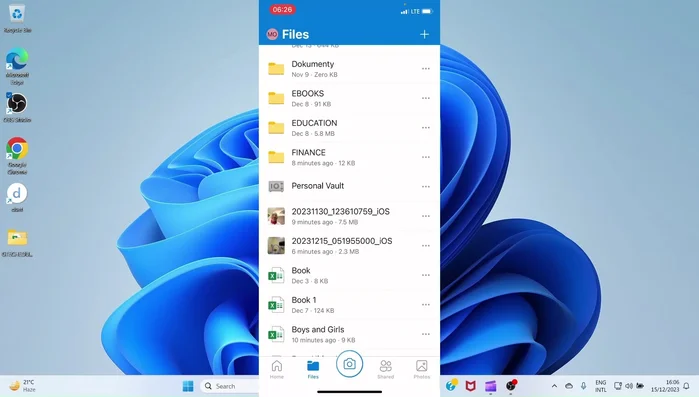Open OBS Studio desktop shortcut
699x397 pixels.
pos(17,108)
